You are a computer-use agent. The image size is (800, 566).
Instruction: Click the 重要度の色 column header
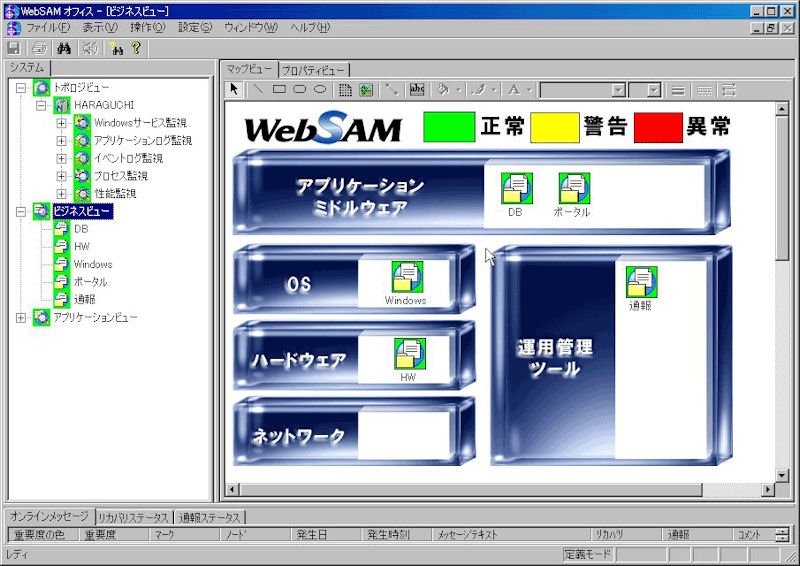pos(42,534)
